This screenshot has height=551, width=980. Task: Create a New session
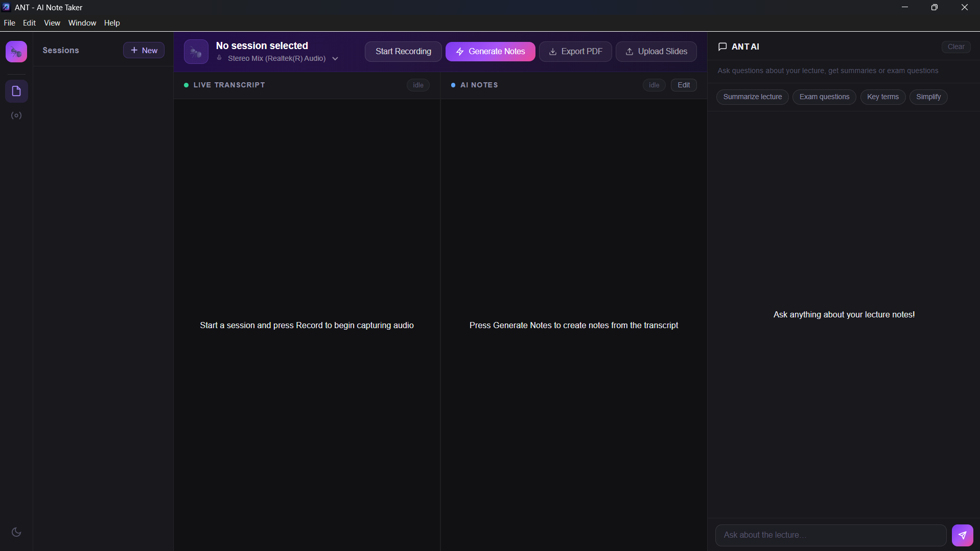[144, 50]
